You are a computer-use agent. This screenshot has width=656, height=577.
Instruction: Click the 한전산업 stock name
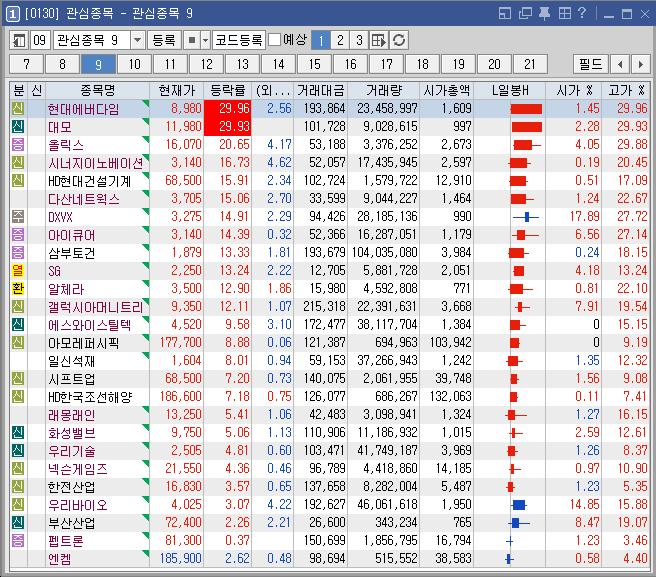tap(72, 487)
